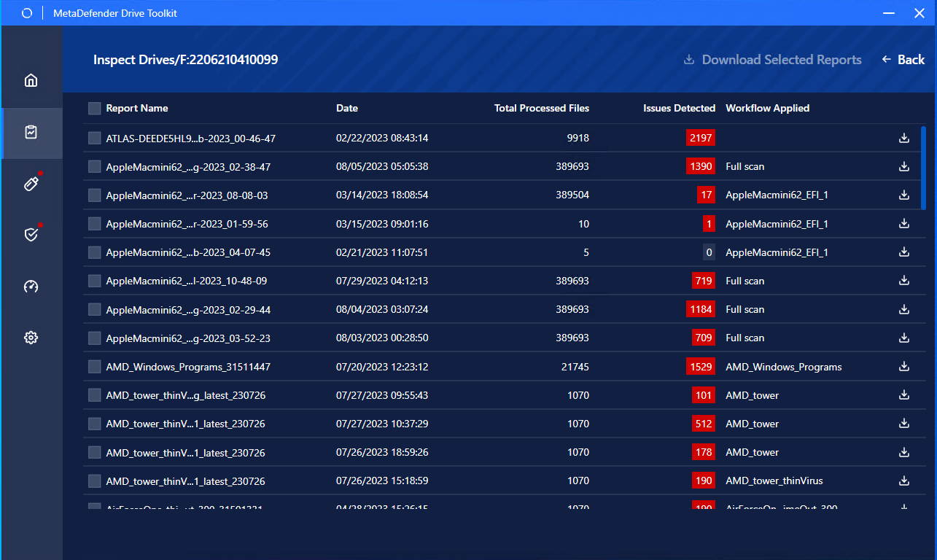
Task: Click the 1529 issues badge
Action: coord(701,367)
